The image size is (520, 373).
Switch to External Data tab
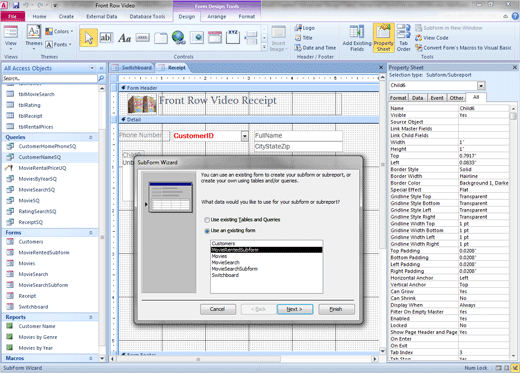point(102,16)
